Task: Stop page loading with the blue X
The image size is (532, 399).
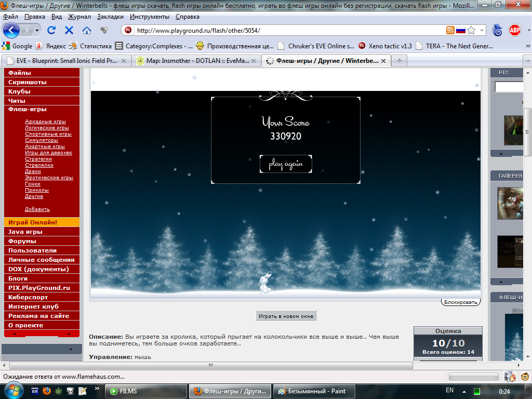Action: click(x=69, y=31)
